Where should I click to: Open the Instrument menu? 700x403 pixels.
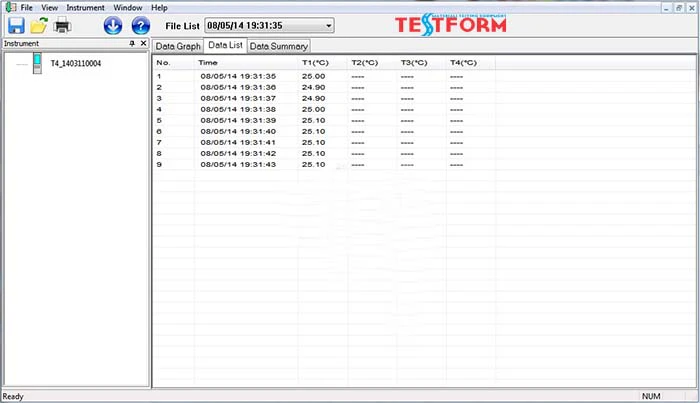click(x=85, y=7)
